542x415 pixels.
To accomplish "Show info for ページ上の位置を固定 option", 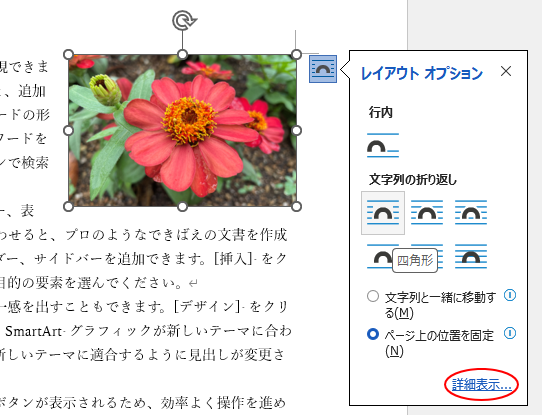I will [x=510, y=333].
